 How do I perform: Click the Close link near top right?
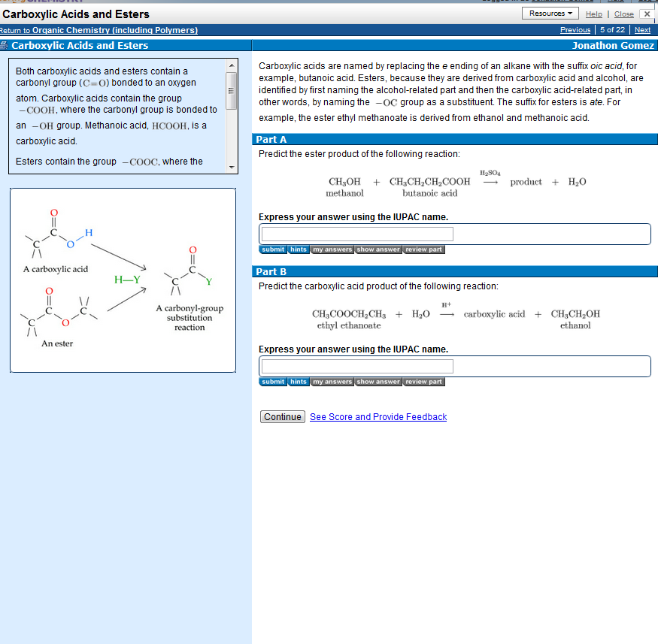click(623, 13)
